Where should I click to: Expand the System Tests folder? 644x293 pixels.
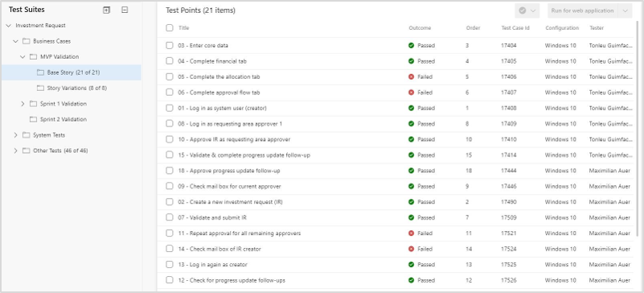(15, 134)
